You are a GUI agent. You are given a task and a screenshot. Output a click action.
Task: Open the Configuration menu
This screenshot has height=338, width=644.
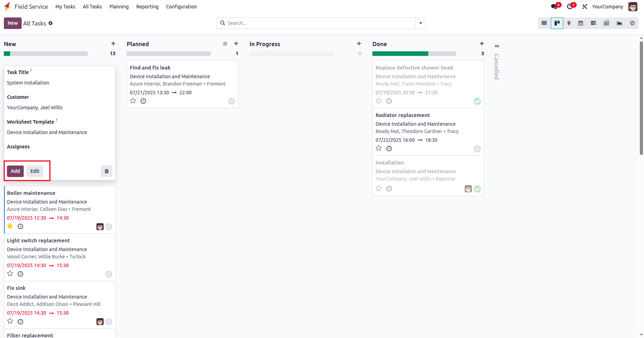(182, 7)
